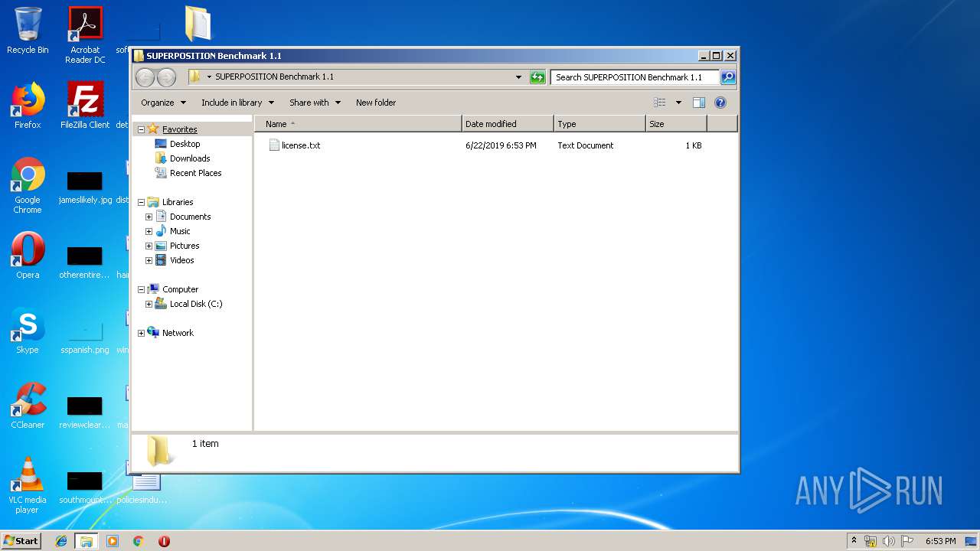980x551 pixels.
Task: Expand the Music library node
Action: [149, 231]
